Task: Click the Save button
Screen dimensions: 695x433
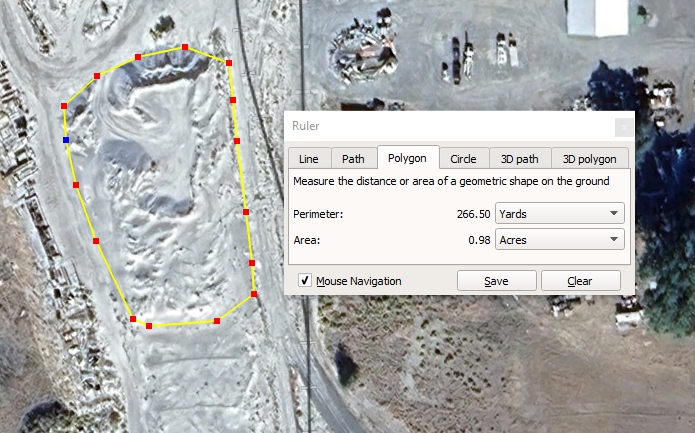Action: coord(496,281)
